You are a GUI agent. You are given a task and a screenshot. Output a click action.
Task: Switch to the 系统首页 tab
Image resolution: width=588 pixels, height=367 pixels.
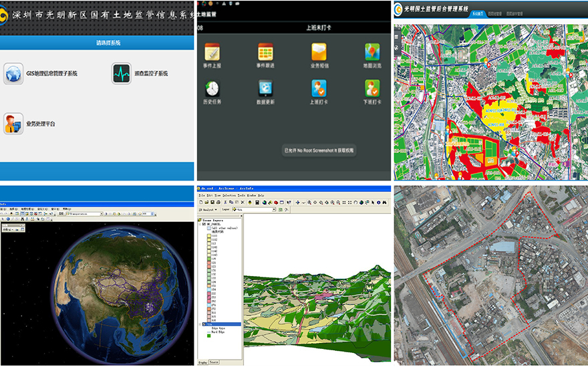pos(478,14)
